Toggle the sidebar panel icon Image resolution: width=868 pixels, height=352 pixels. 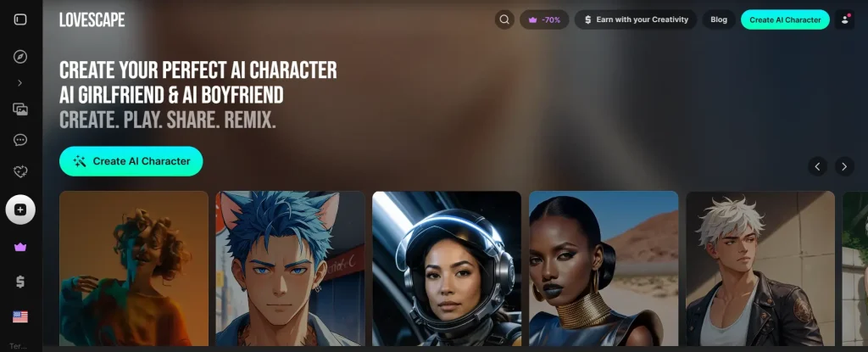tap(20, 20)
